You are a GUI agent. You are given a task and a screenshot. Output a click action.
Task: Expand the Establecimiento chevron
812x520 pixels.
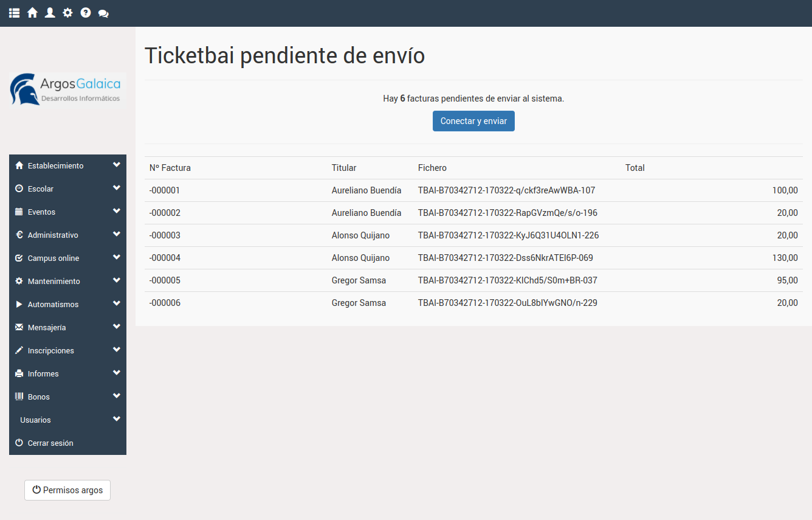pos(117,165)
